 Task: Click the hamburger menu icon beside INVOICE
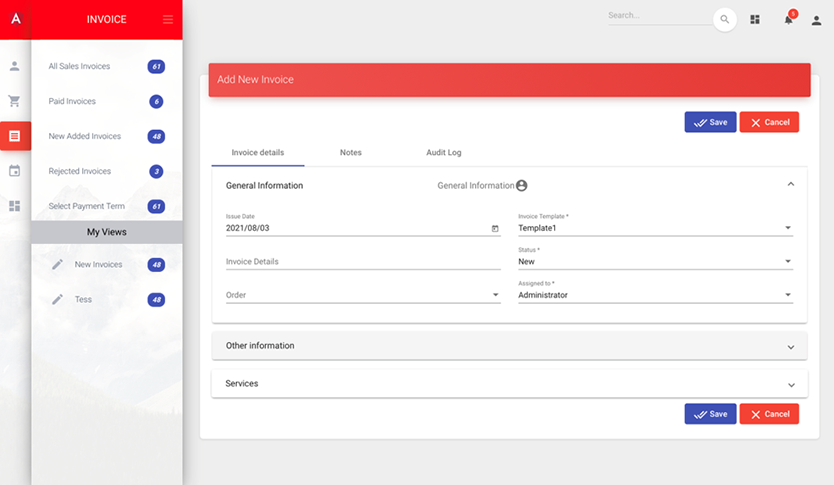point(168,20)
